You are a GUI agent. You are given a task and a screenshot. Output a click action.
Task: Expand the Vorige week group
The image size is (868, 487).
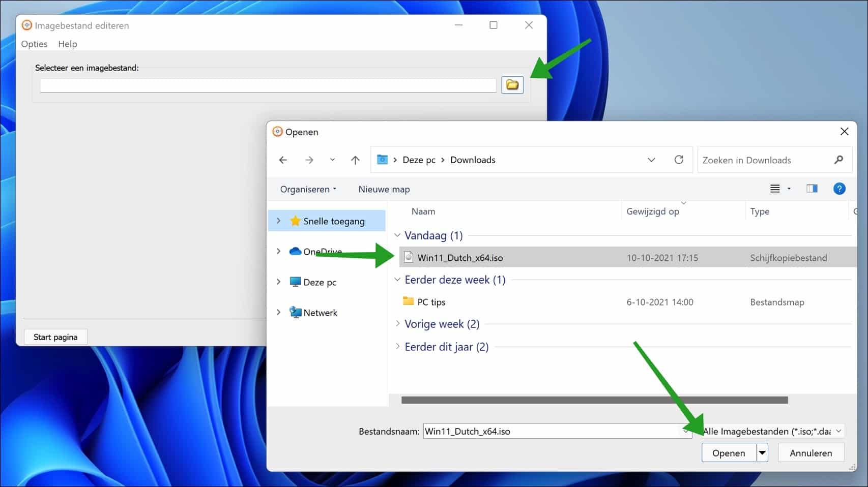(x=398, y=324)
